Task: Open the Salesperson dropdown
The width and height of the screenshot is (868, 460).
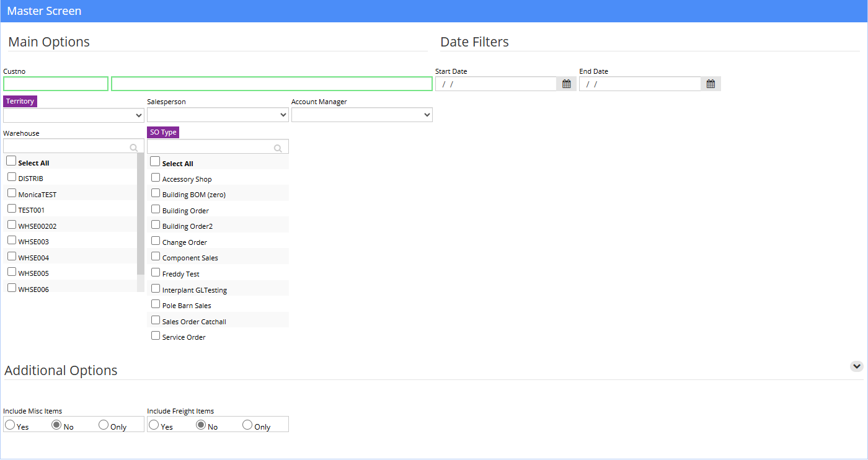Action: (x=218, y=115)
